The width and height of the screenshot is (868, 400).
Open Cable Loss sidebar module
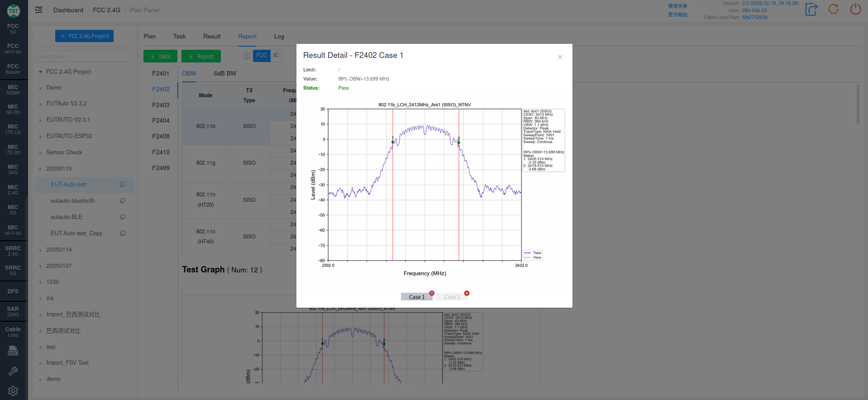coord(13,332)
